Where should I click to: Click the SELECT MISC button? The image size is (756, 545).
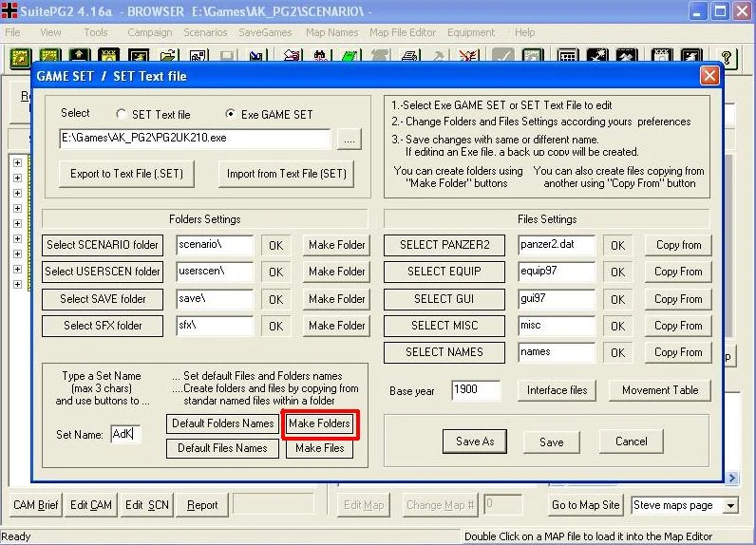(x=444, y=326)
